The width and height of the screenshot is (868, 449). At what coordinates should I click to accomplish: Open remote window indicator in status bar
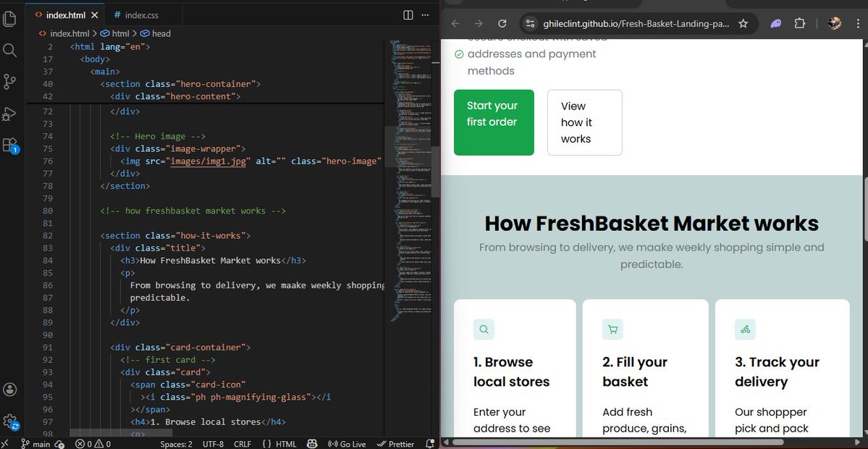(x=6, y=444)
